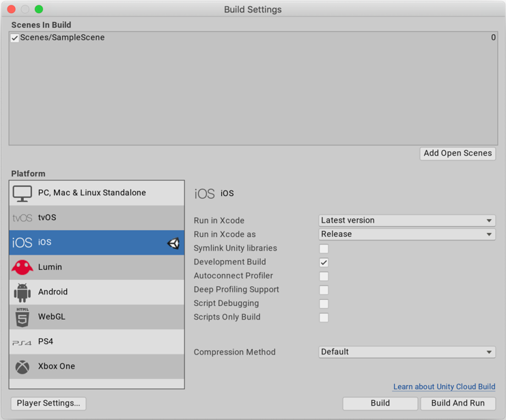Click the Platform heading
The width and height of the screenshot is (506, 420).
(x=28, y=173)
